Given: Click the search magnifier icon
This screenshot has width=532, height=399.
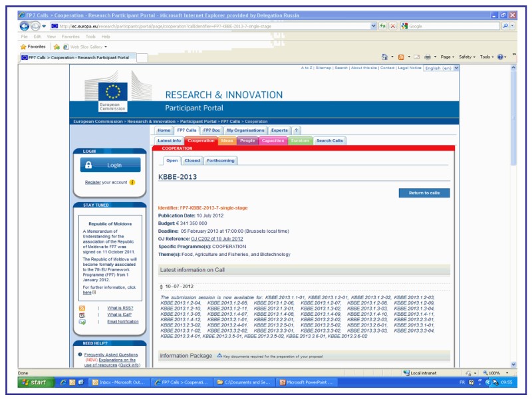Looking at the screenshot, I should [x=505, y=26].
